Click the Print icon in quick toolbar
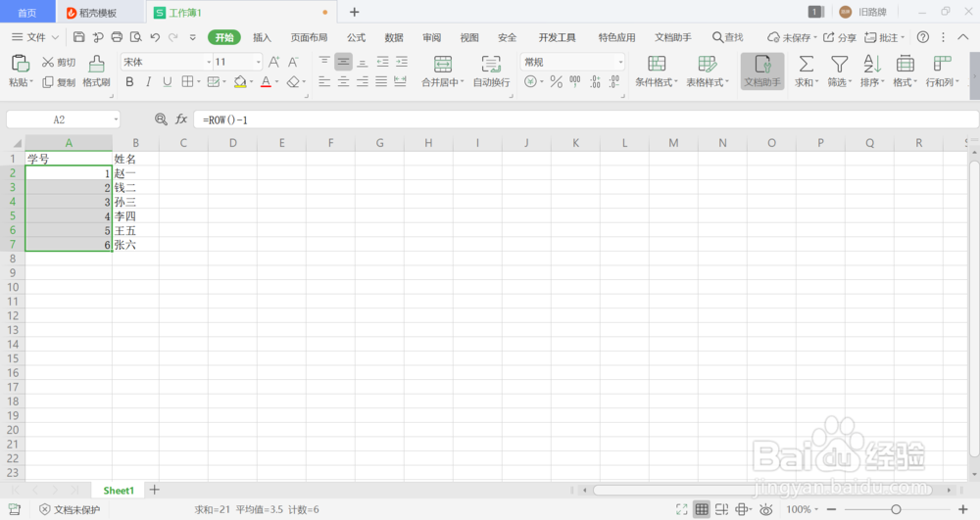This screenshot has height=520, width=980. pyautogui.click(x=117, y=37)
